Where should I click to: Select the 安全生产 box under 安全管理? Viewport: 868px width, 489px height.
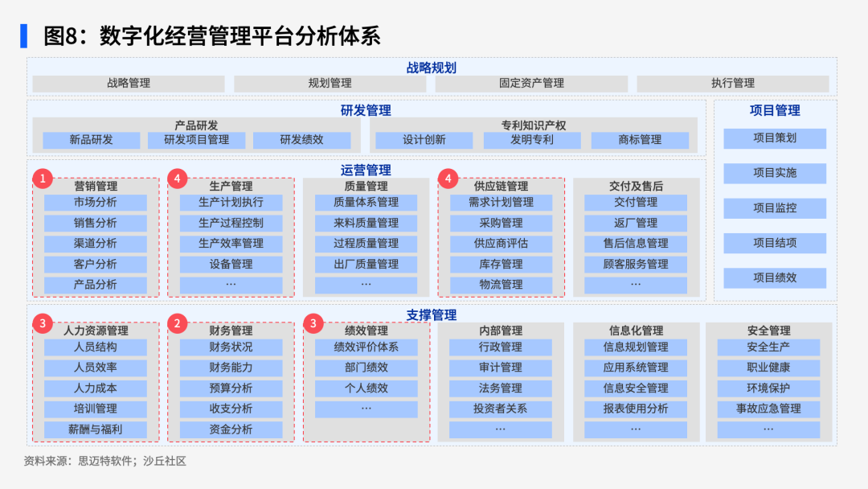[768, 347]
